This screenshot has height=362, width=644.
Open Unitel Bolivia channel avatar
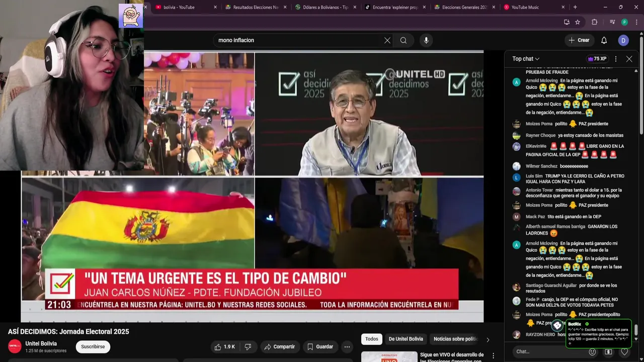15,346
